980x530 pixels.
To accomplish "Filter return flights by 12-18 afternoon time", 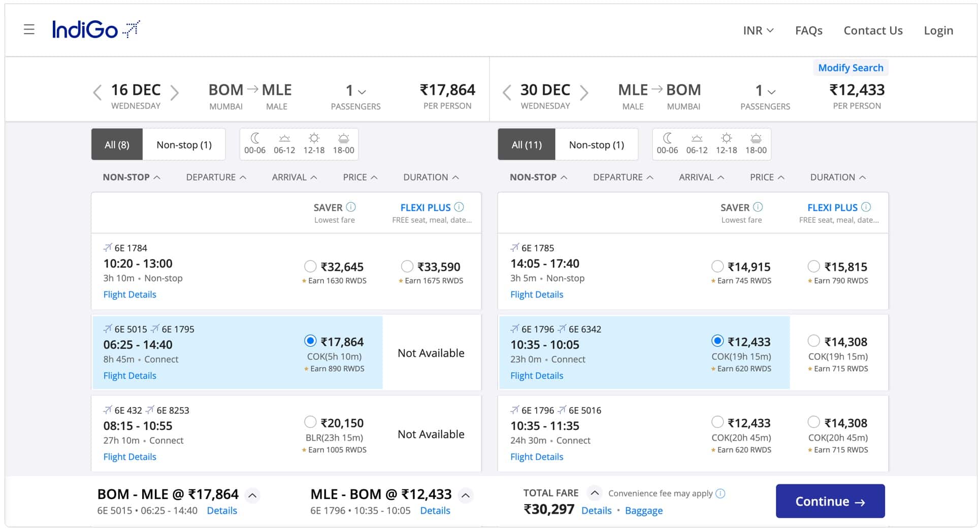I will (x=726, y=144).
